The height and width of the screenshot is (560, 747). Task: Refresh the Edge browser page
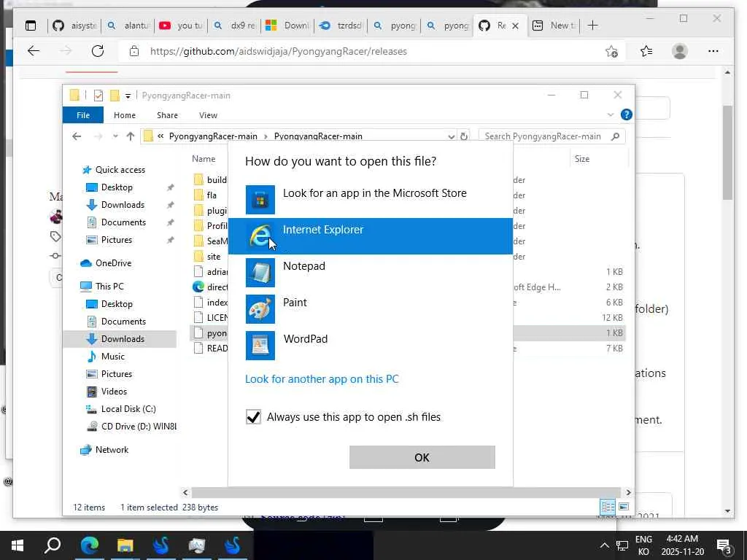click(x=98, y=51)
